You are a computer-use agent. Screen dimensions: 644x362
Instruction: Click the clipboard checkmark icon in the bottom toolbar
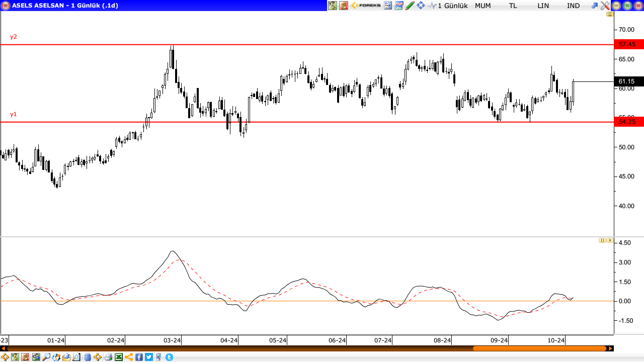pos(159,357)
